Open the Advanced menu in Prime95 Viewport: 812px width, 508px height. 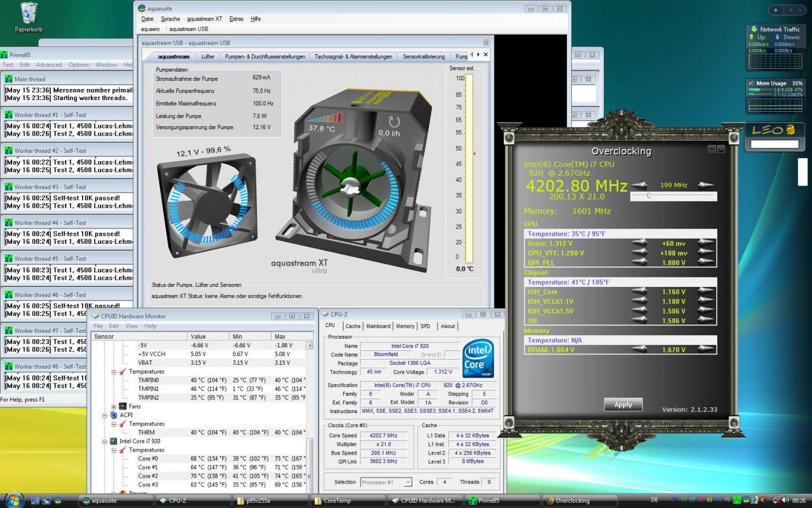[x=49, y=65]
